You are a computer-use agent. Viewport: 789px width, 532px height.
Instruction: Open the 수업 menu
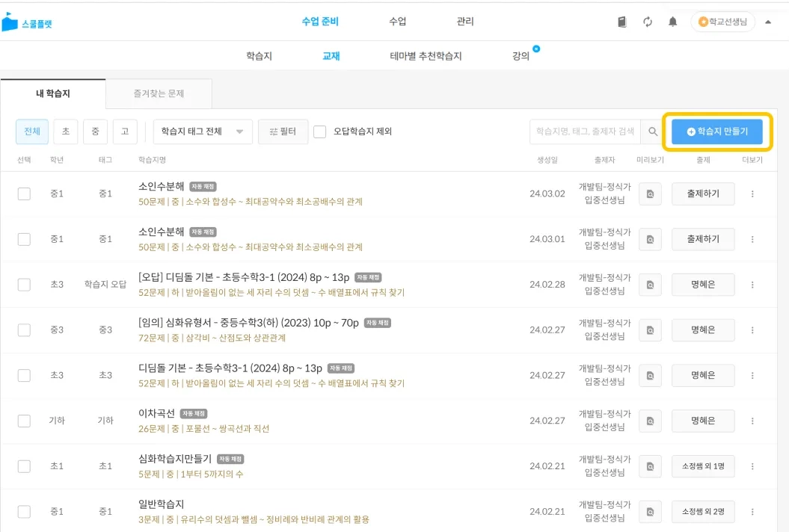point(398,22)
